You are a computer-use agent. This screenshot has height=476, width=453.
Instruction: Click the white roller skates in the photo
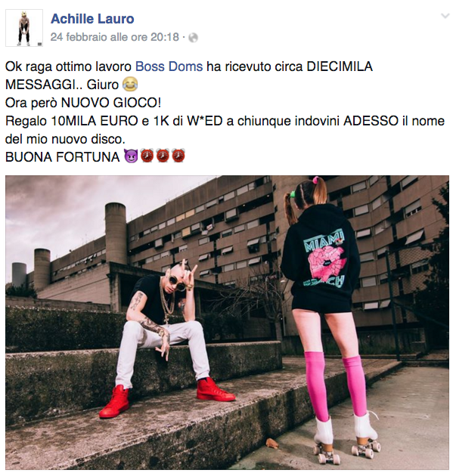pos(346,436)
